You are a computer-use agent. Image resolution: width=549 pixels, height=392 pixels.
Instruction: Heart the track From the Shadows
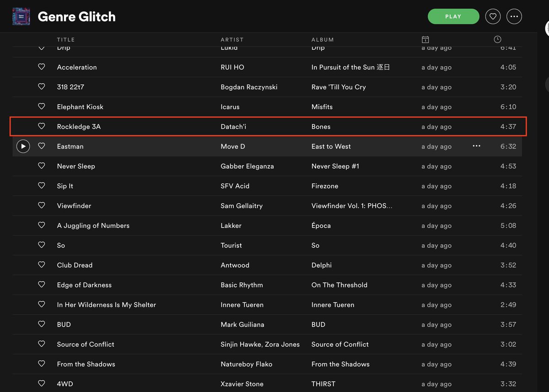point(42,364)
